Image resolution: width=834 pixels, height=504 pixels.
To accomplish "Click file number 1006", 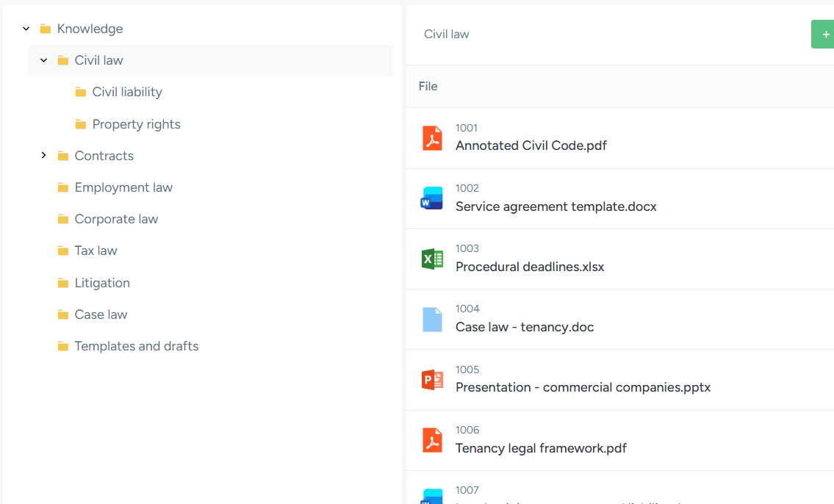I will click(467, 430).
